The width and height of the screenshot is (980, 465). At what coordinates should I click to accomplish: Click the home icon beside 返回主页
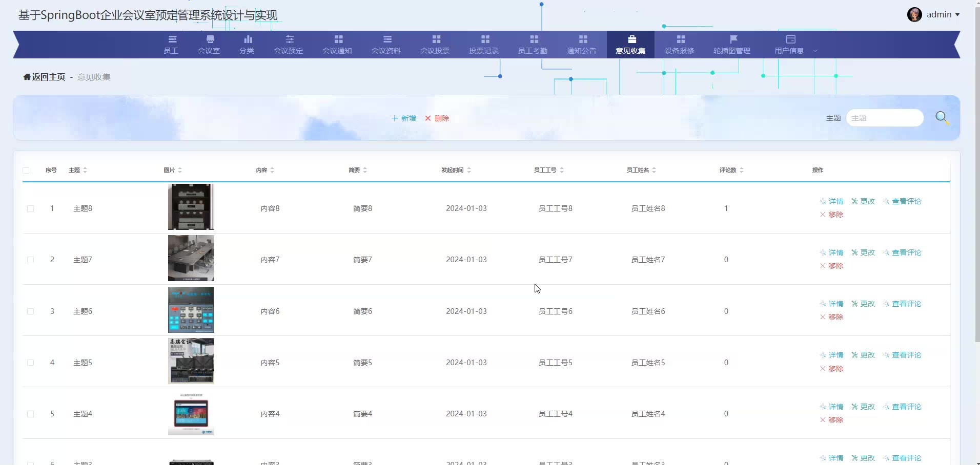(27, 77)
